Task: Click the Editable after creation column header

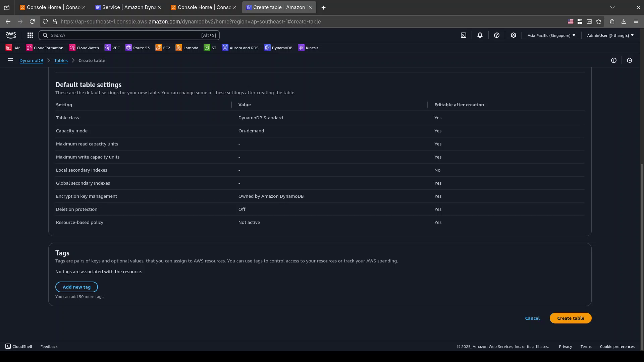Action: pyautogui.click(x=459, y=105)
